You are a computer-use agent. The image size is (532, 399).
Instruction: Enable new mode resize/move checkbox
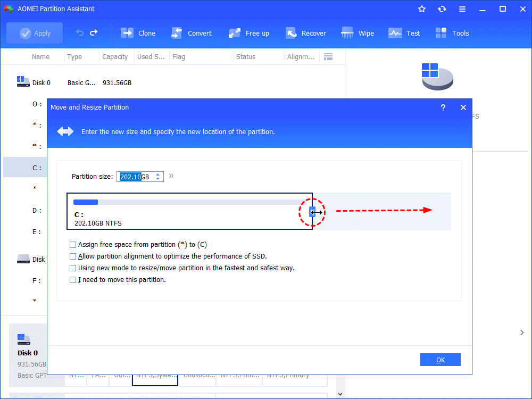[x=73, y=268]
